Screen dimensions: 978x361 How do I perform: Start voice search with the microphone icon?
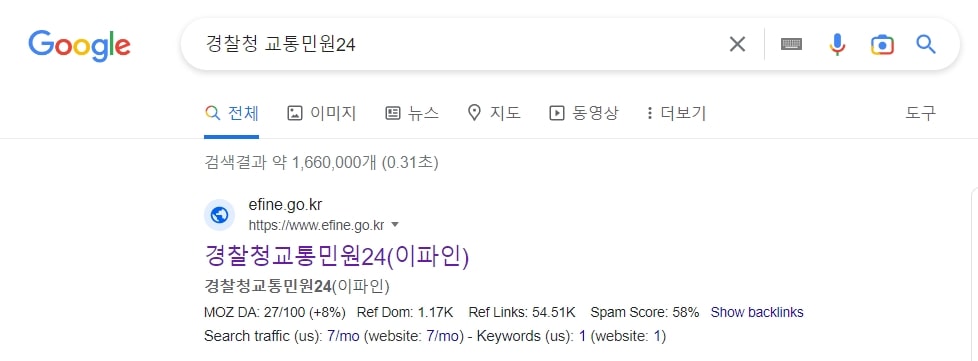(837, 44)
